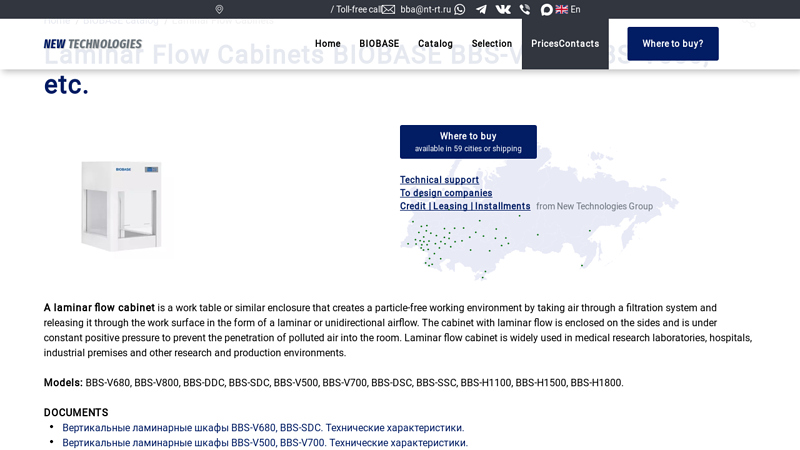Open Credit | Leasing | Installments link
Image resolution: width=800 pixels, height=450 pixels.
[465, 206]
